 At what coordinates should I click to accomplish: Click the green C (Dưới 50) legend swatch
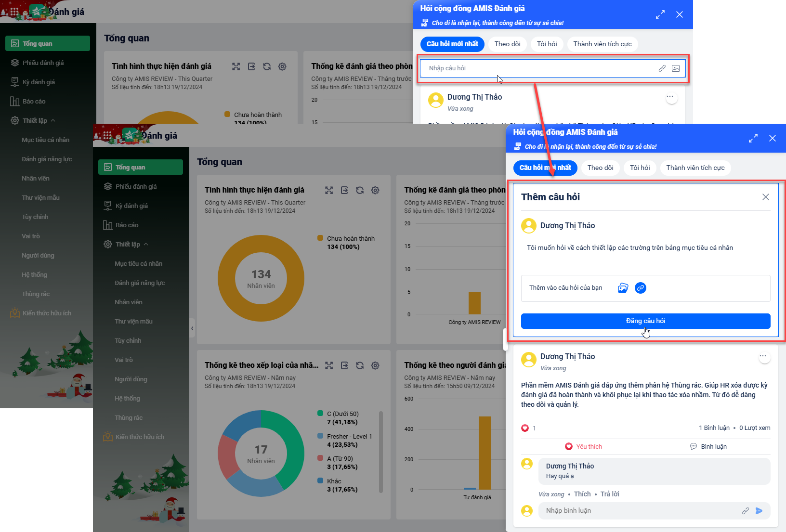point(320,414)
